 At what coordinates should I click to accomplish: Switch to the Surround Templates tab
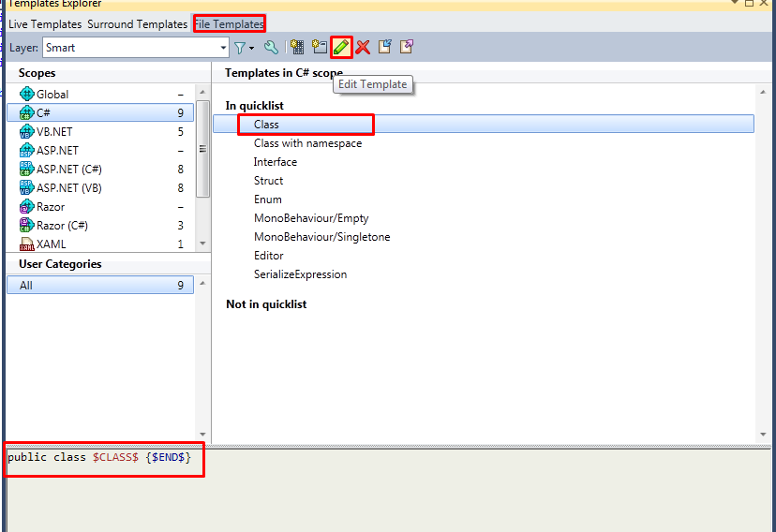coord(138,24)
